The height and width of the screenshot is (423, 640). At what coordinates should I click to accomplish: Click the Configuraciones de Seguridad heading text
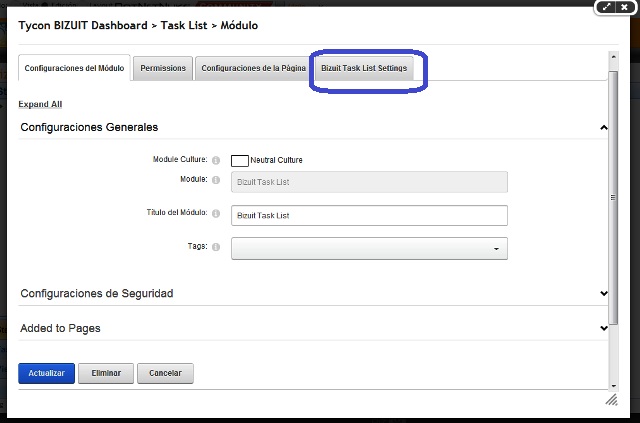click(97, 293)
